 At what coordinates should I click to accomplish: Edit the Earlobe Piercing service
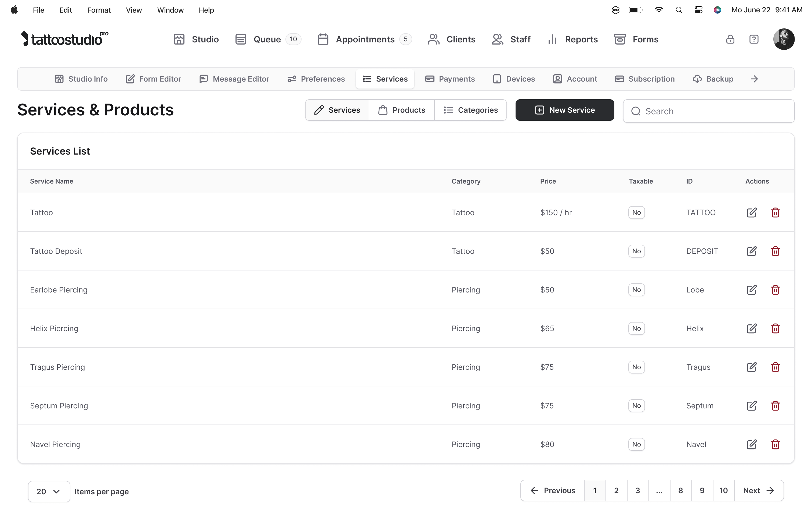(x=751, y=290)
